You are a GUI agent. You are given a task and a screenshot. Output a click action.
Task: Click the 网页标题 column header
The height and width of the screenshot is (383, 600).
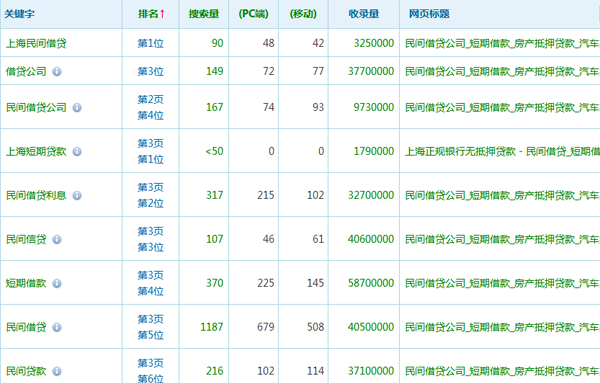(429, 14)
